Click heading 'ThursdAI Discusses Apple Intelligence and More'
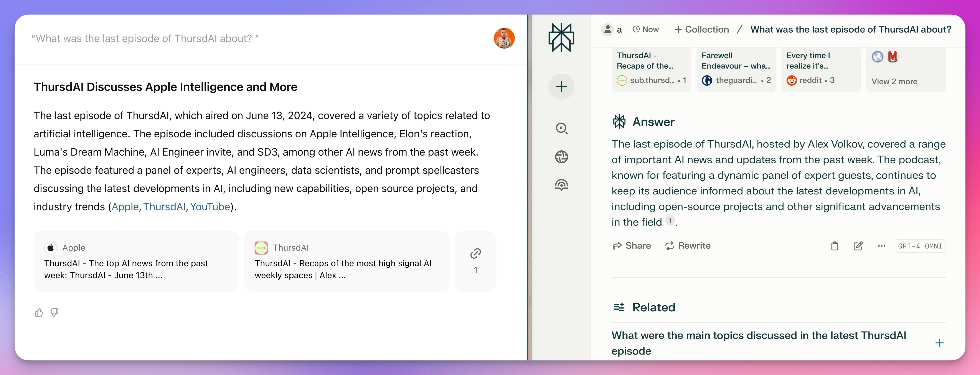Screen dimensions: 980x375 tap(165, 87)
